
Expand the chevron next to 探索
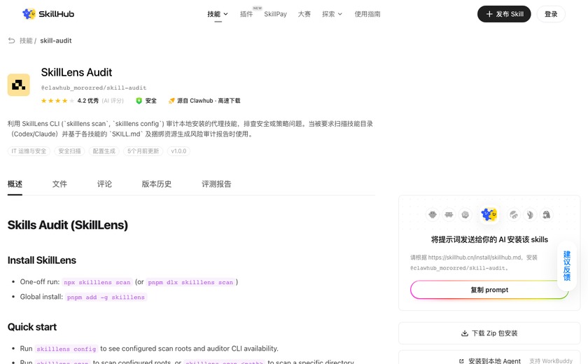340,14
